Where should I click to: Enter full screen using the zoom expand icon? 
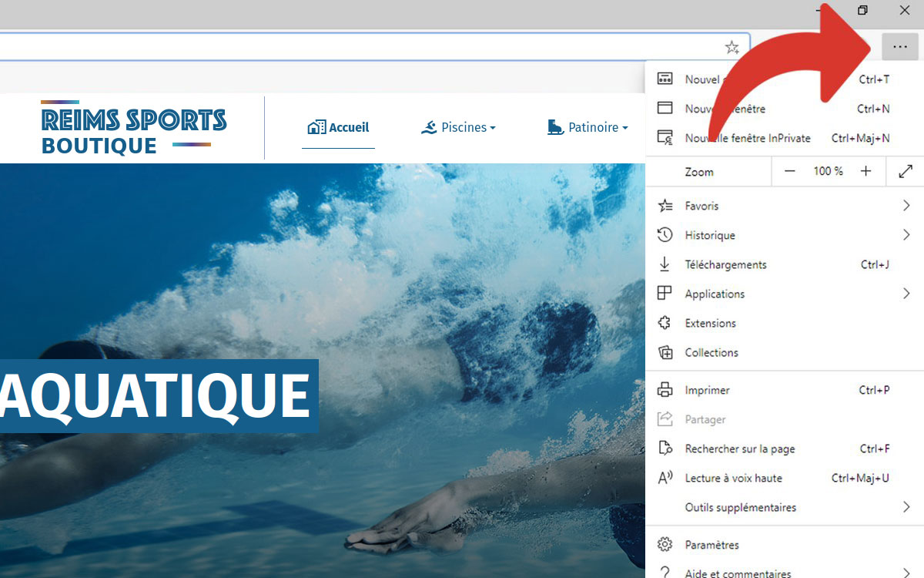click(906, 172)
